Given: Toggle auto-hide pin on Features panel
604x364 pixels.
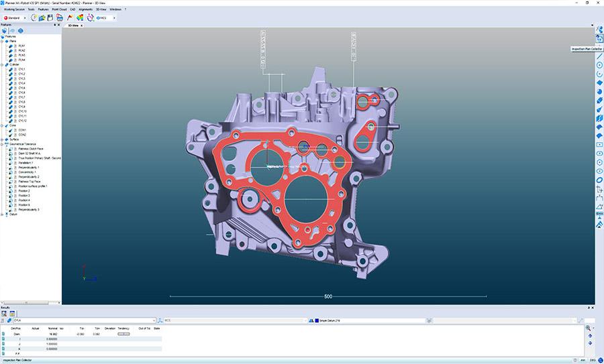Looking at the screenshot, I should [55, 25].
